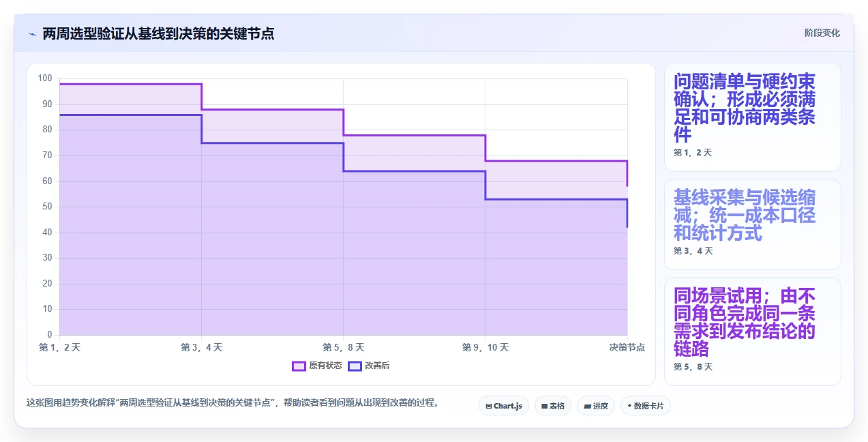Screen dimensions: 868x442
Task: Click the 第 3，4 天 x-axis label
Action: (x=202, y=348)
